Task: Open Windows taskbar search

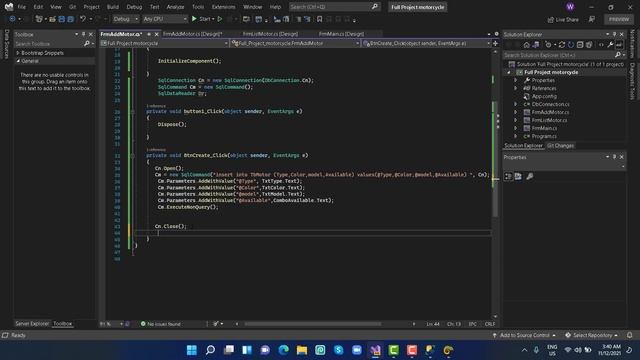Action: [210, 350]
